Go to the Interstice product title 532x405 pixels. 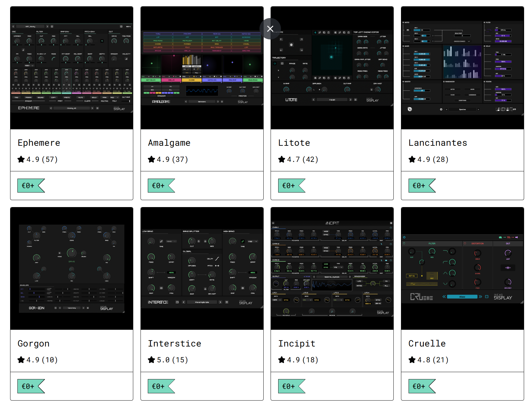pos(174,344)
